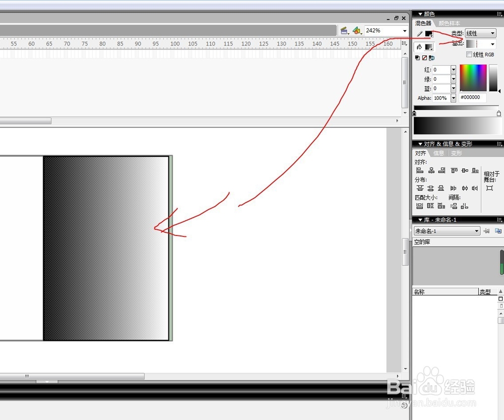Open the 溢出 overflow dropdown
The height and width of the screenshot is (420, 504).
[480, 44]
